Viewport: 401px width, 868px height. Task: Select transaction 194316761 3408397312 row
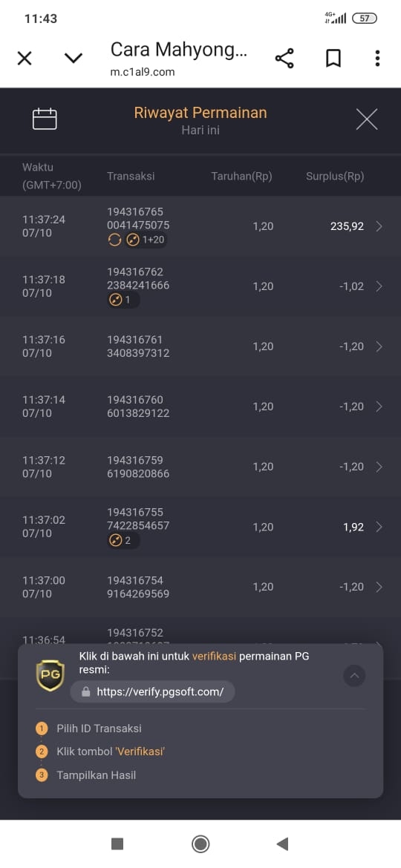point(200,346)
